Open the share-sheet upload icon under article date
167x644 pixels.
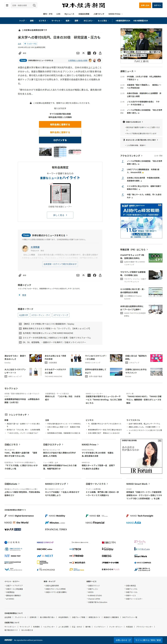pyautogui.click(x=100, y=53)
